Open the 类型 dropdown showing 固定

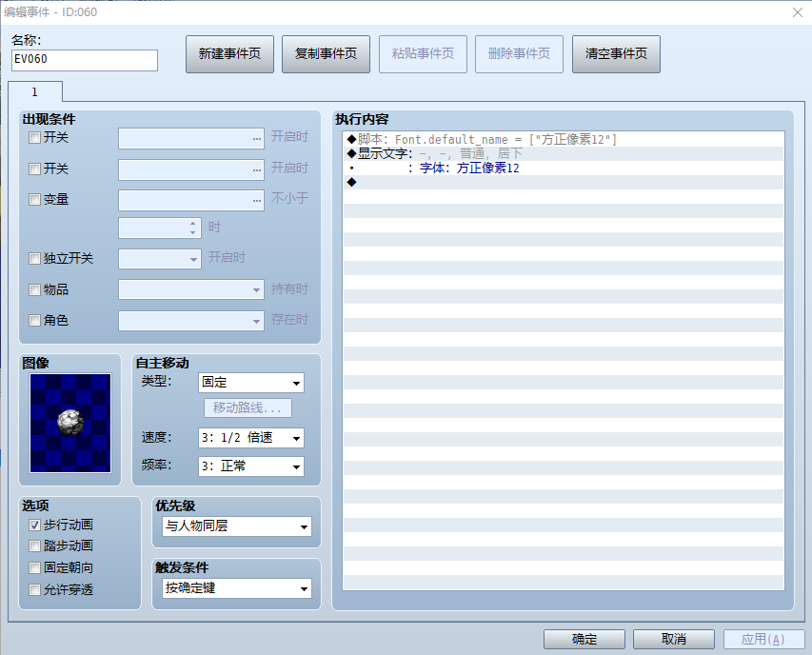coord(251,383)
